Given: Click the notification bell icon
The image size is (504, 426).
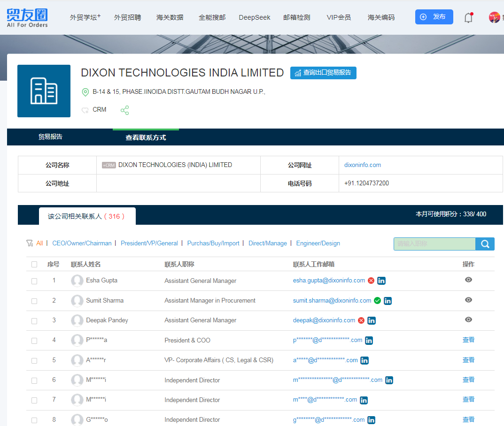Looking at the screenshot, I should pos(468,18).
